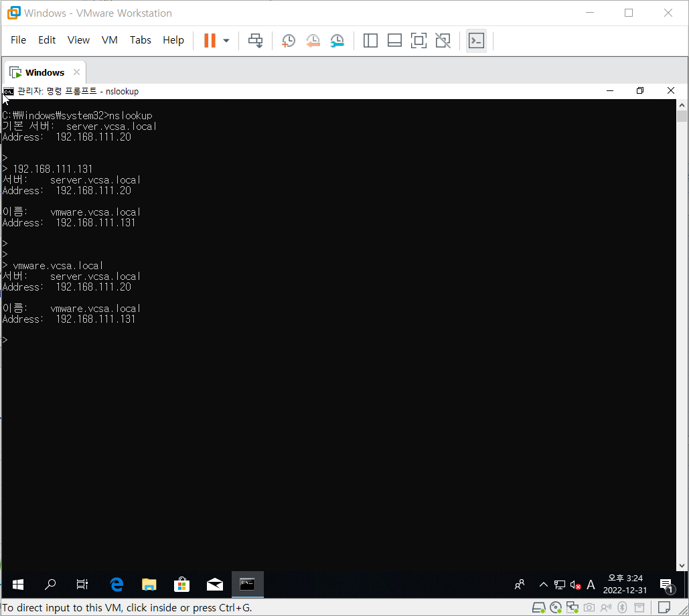
Task: Click the nslookup prompt at bottom line
Action: 5,340
